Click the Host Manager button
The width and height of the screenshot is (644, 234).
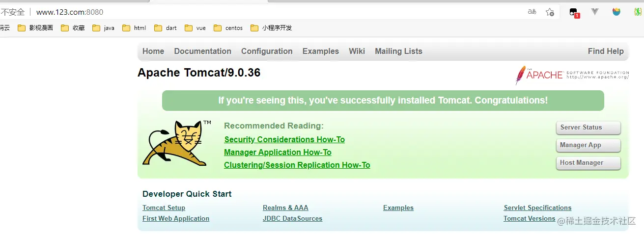[x=588, y=163]
